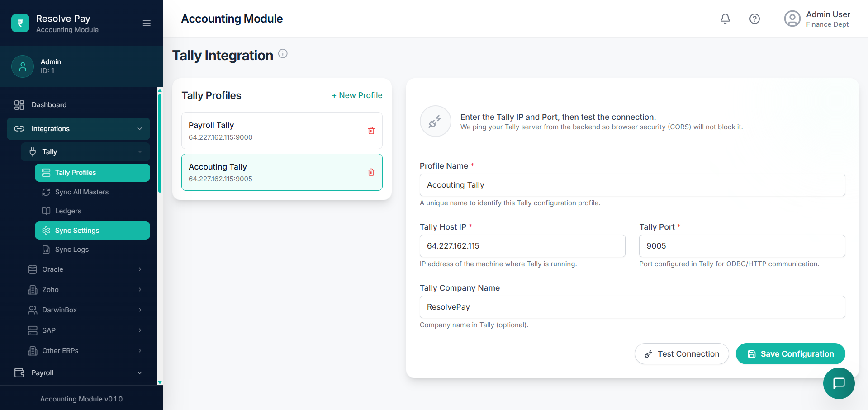Open the Sync Logs page

(92, 250)
